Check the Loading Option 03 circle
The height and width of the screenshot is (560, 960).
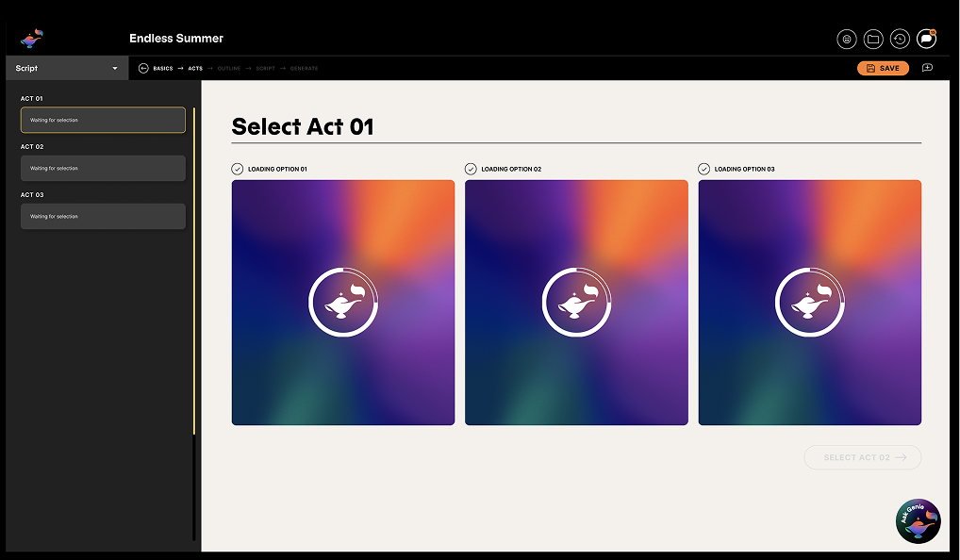tap(703, 169)
